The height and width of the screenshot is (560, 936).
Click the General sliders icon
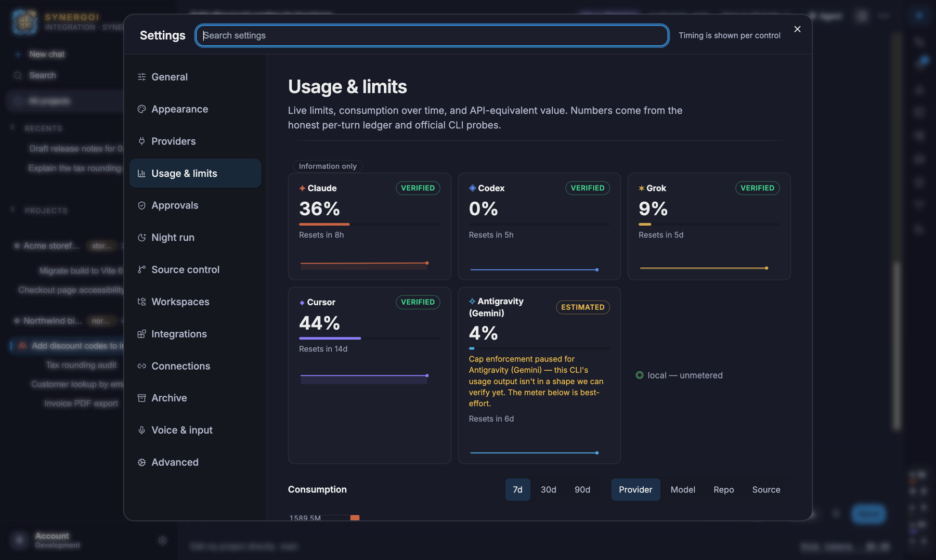point(141,77)
